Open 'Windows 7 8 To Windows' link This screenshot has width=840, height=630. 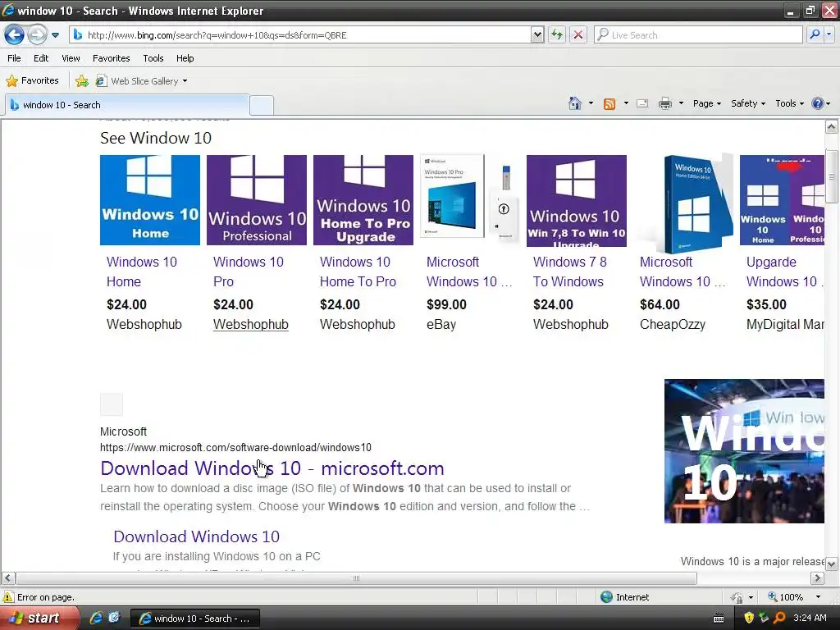point(569,272)
